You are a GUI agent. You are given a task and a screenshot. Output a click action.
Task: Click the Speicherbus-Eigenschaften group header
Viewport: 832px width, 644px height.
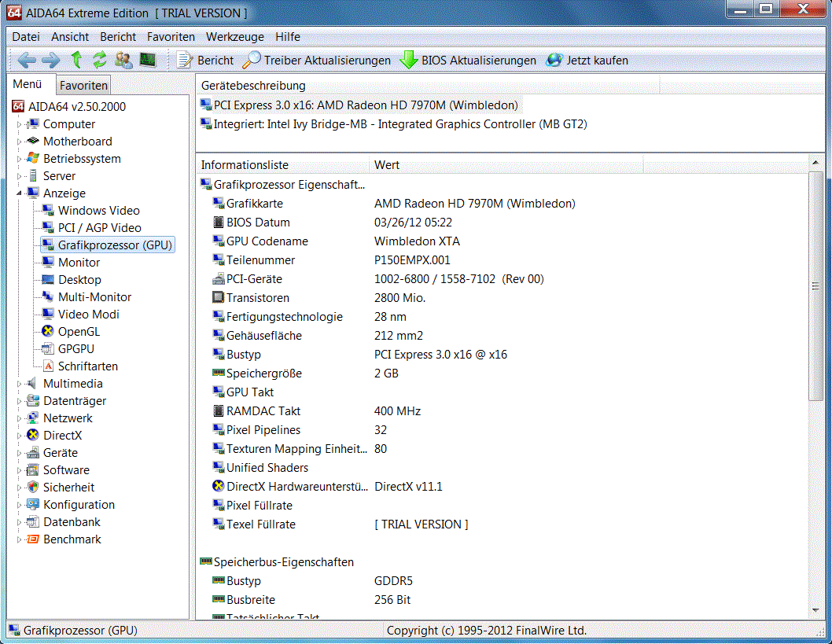tap(277, 562)
